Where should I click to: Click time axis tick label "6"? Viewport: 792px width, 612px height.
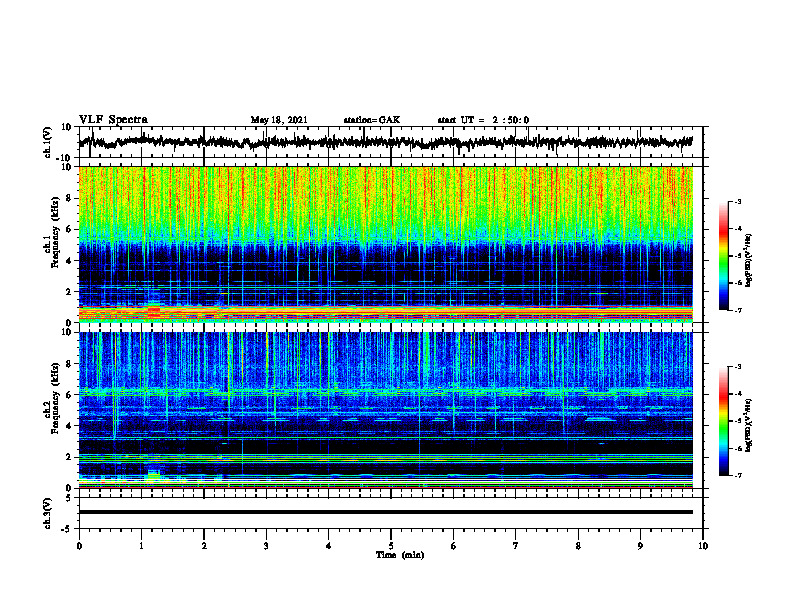(x=454, y=546)
